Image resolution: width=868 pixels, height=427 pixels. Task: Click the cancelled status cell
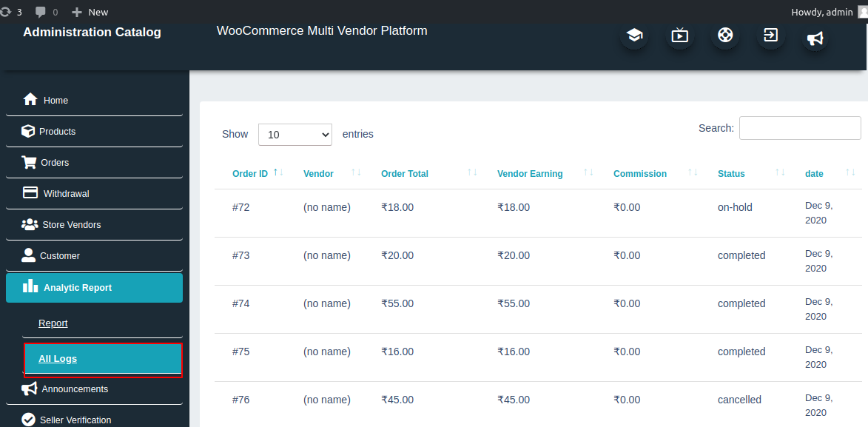pos(739,400)
